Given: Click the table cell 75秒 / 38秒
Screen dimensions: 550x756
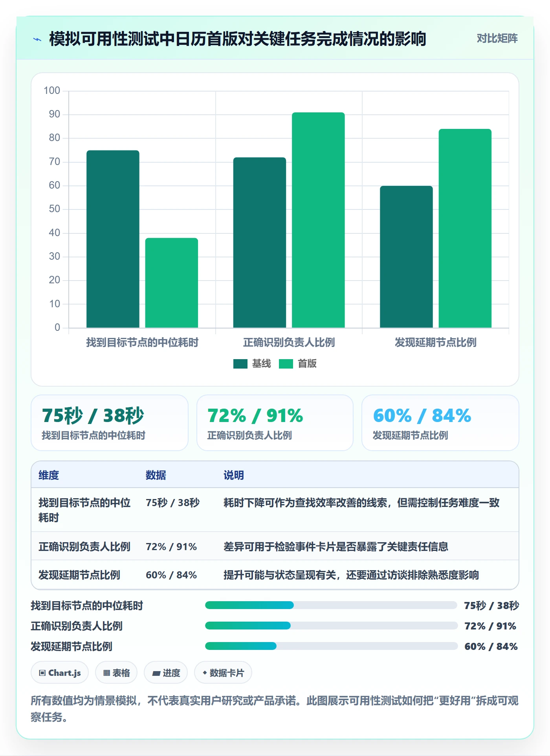Looking at the screenshot, I should 173,503.
